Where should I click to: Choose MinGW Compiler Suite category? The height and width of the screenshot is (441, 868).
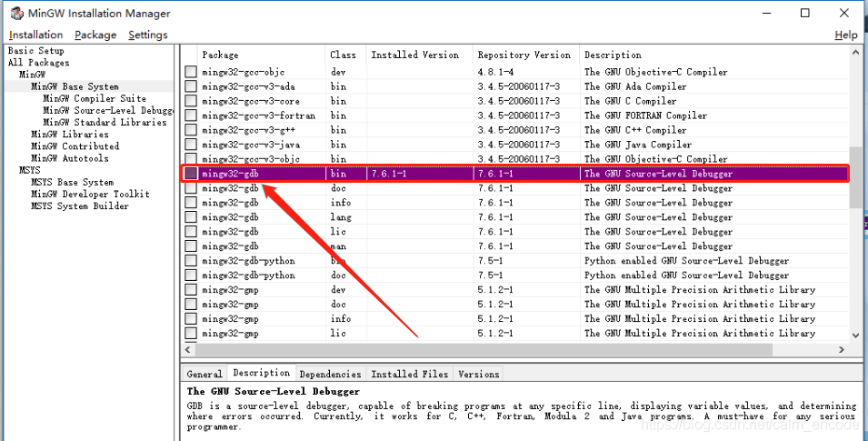coord(95,98)
